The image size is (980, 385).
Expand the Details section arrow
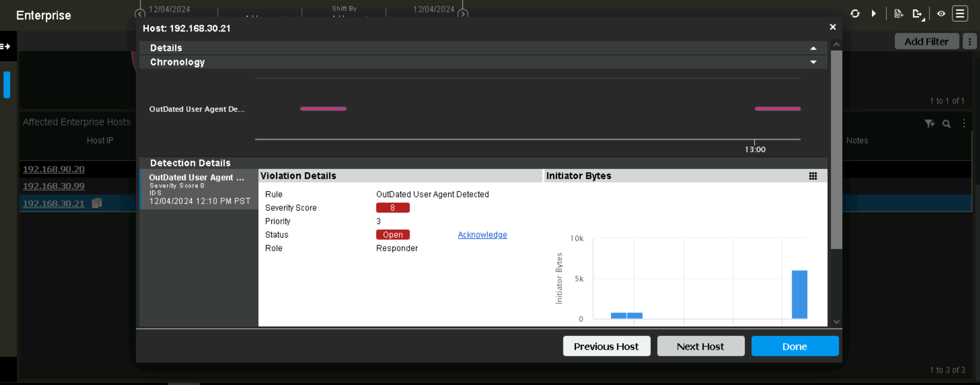coord(813,48)
